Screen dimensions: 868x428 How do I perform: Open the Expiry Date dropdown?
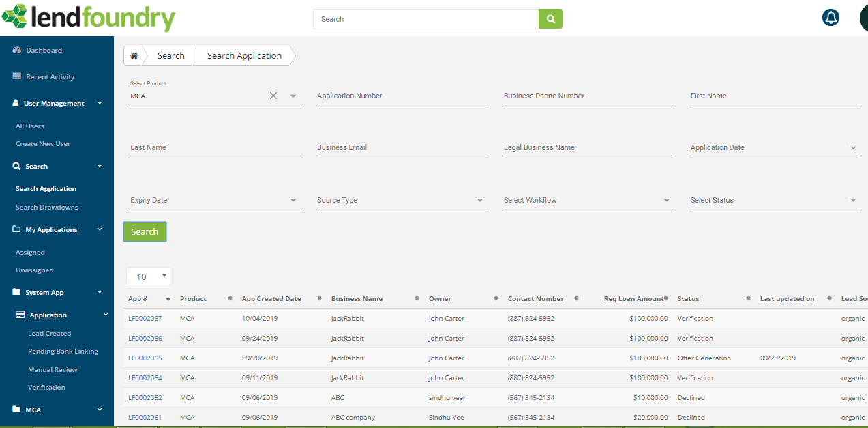point(293,200)
